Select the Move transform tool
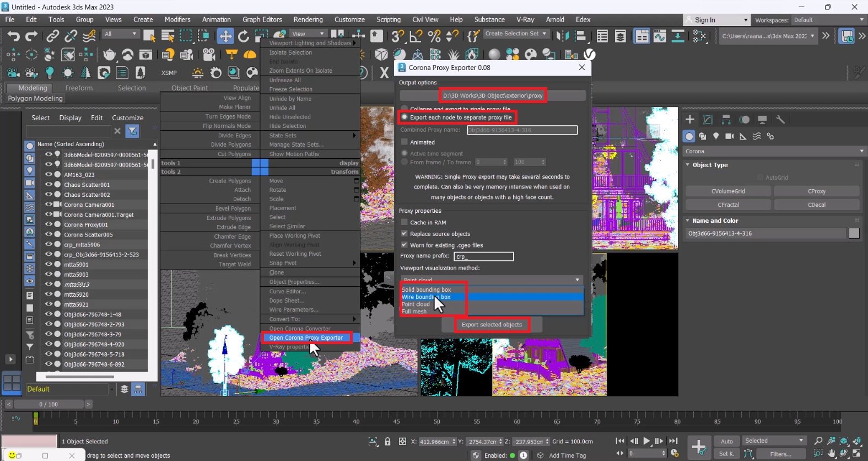This screenshot has width=868, height=461. (225, 36)
